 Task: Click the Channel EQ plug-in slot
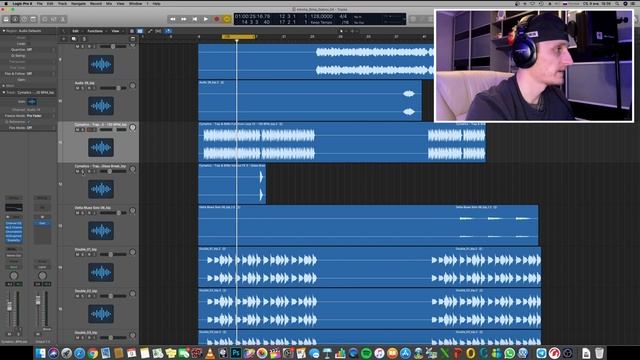(x=13, y=224)
